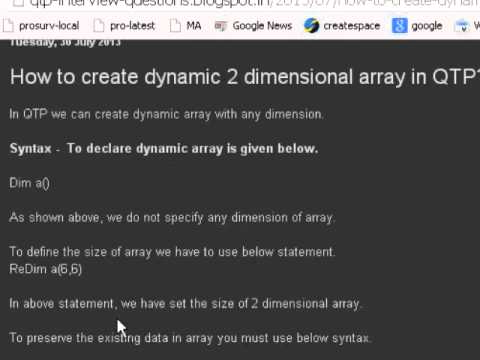Click the blue Google favicon
The width and height of the screenshot is (480, 360).
(x=399, y=26)
